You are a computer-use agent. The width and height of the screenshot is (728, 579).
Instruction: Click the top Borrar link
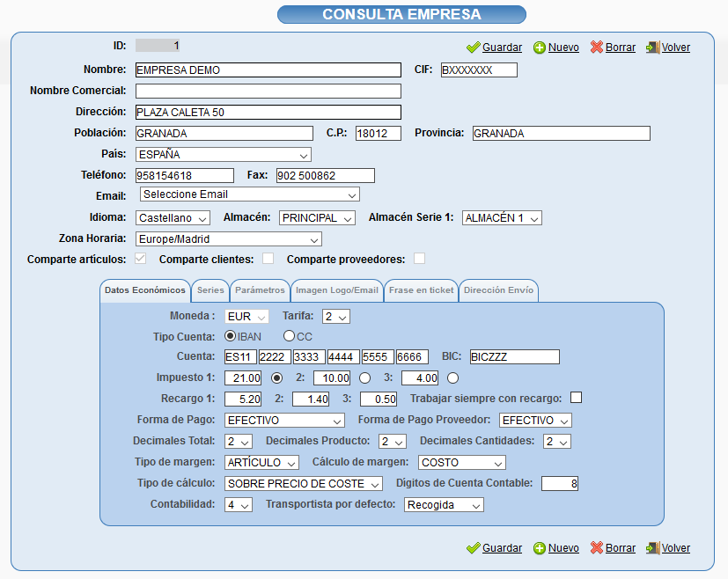click(x=621, y=48)
